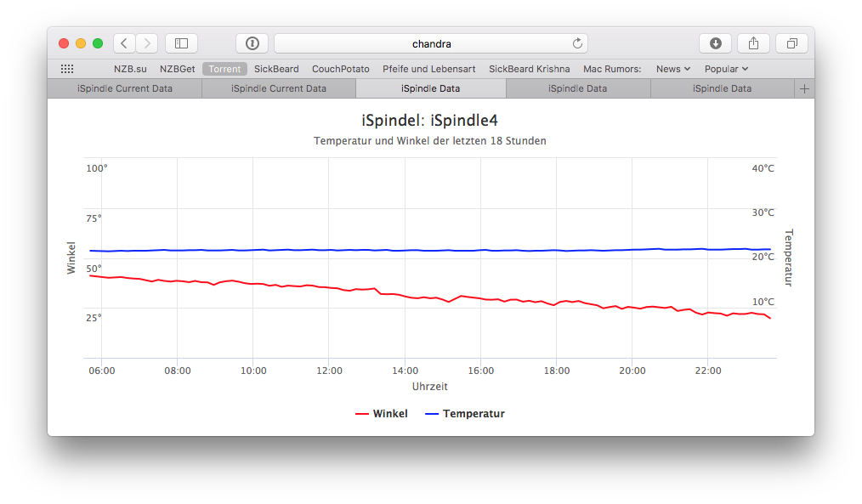Toggle the Temperatur series in legend
The width and height of the screenshot is (862, 504).
[464, 414]
